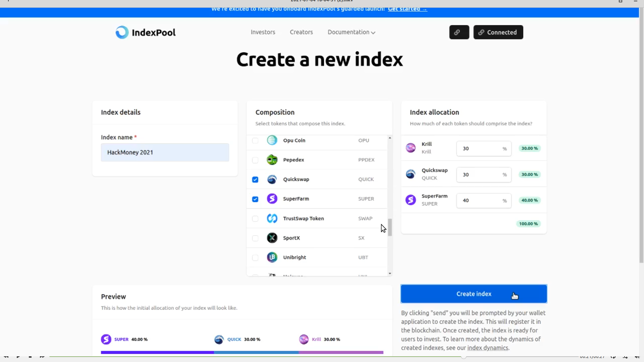The height and width of the screenshot is (362, 644).
Task: Click the IndexPool logo
Action: [146, 32]
